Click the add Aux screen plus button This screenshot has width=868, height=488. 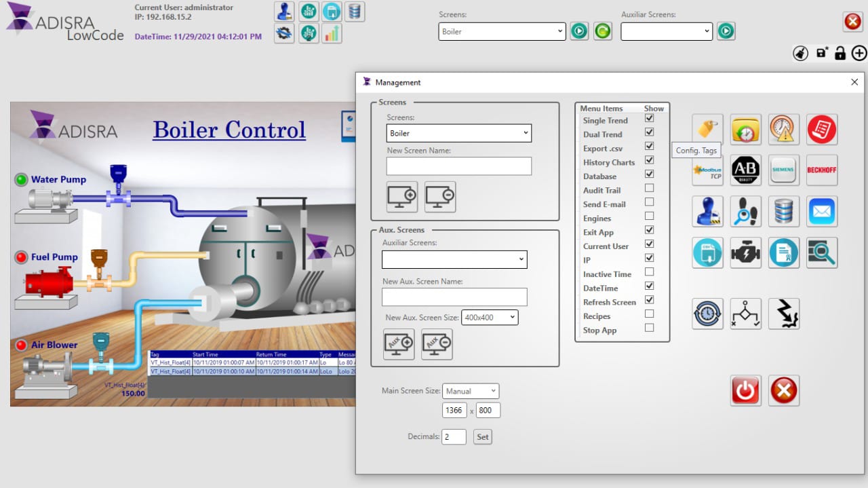(399, 344)
